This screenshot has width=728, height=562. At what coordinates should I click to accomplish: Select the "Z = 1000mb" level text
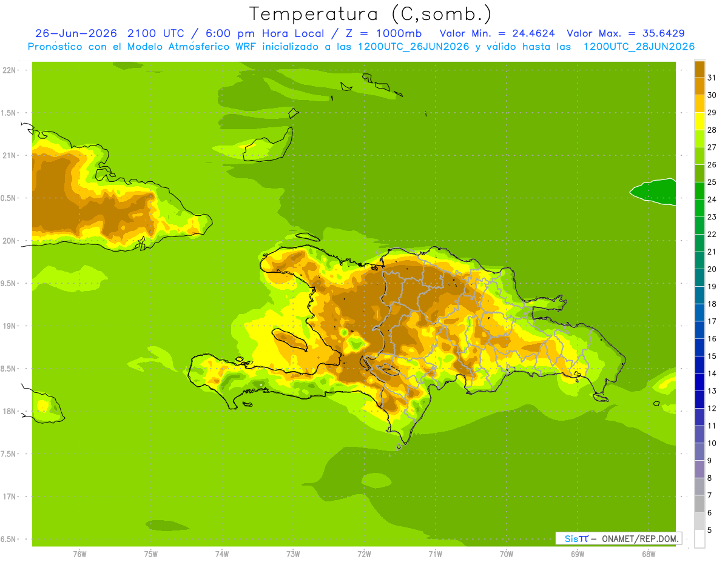[x=384, y=33]
